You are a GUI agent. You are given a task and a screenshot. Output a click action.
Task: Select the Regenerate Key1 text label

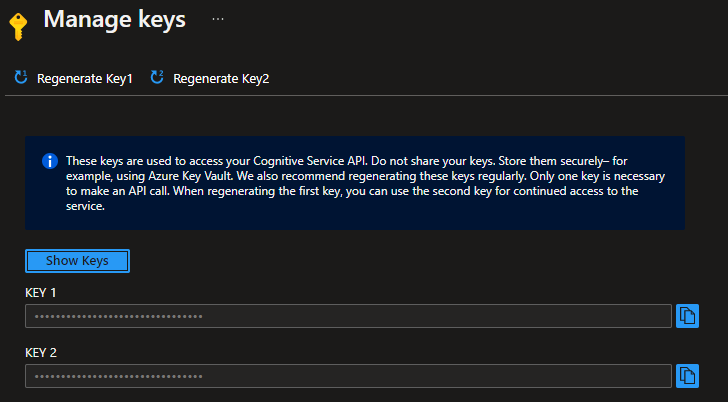pos(85,78)
